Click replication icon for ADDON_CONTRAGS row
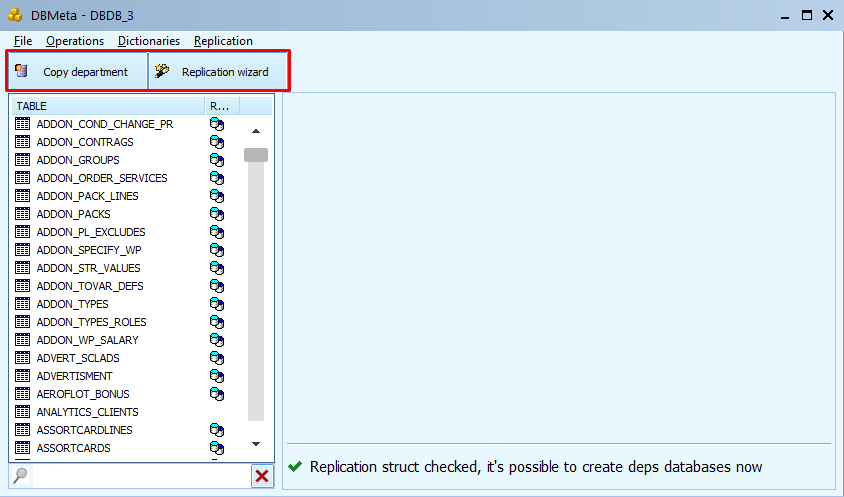This screenshot has height=497, width=844. click(217, 142)
